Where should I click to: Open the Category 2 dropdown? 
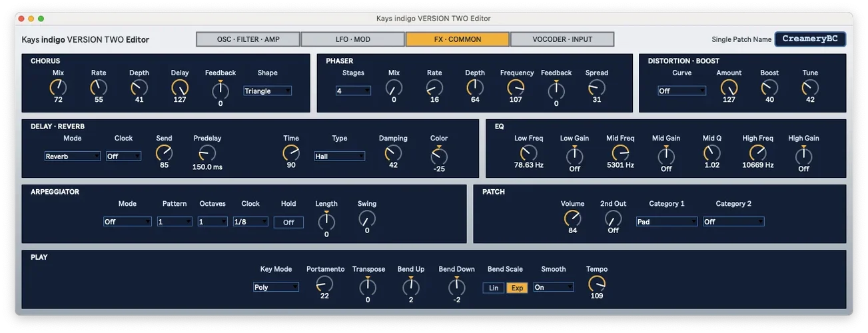[733, 222]
